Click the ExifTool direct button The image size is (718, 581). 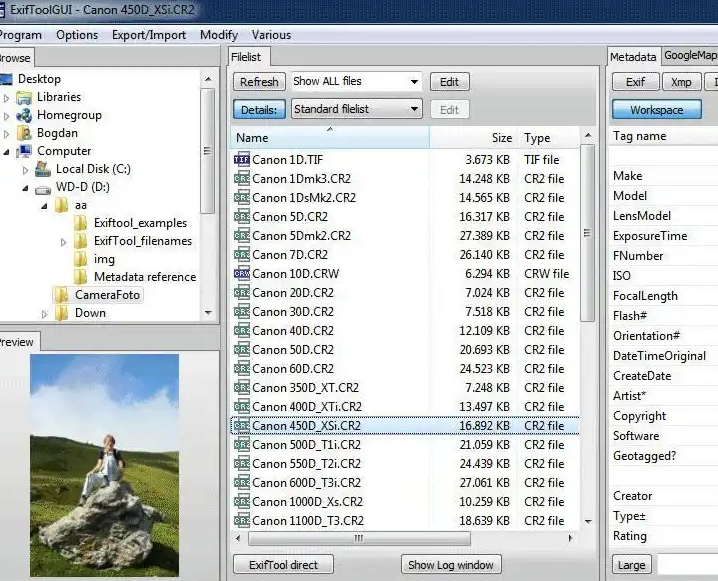pos(283,565)
